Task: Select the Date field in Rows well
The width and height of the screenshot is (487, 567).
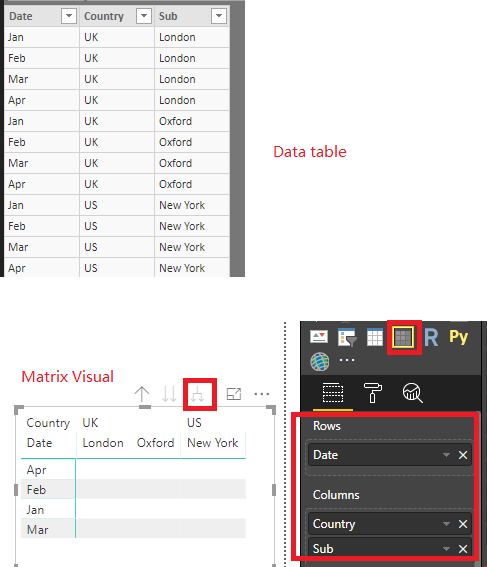Action: pyautogui.click(x=390, y=455)
